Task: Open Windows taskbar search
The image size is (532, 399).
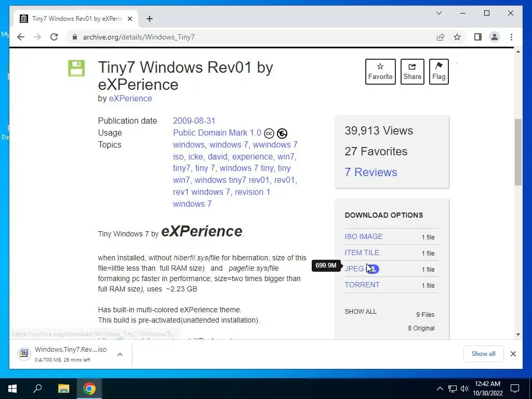Action: pos(37,389)
